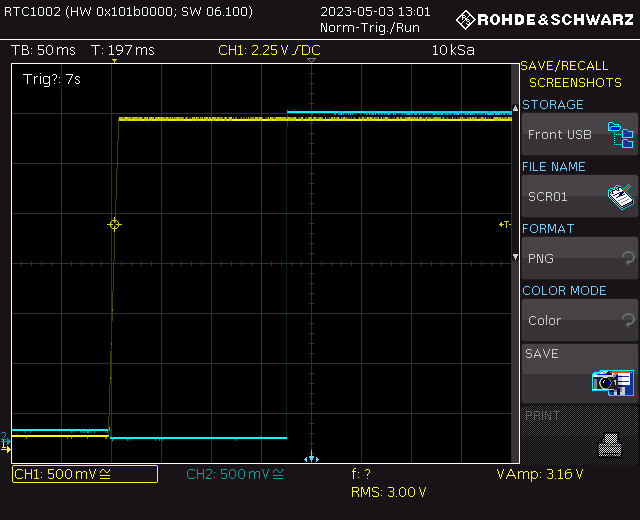This screenshot has width=640, height=520.
Task: Click the CH2 ground reference marker at left edge
Action: click(x=4, y=438)
